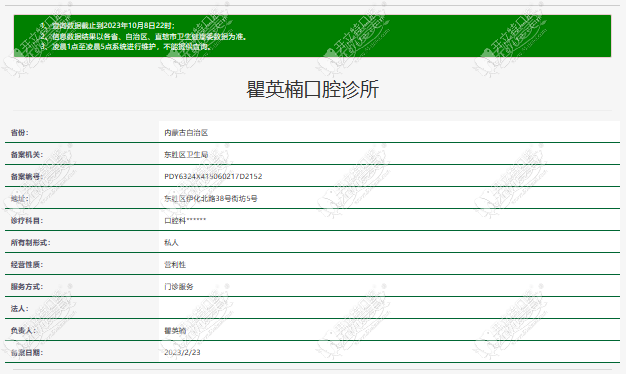Viewport: 626px width, 374px height.
Task: Select the value 口腔科******
Action: coord(185,220)
